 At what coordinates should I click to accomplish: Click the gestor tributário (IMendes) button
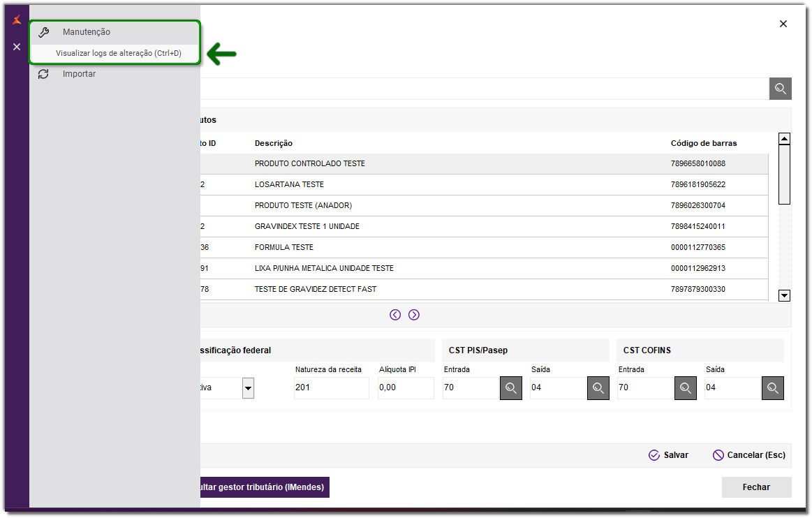(x=265, y=487)
